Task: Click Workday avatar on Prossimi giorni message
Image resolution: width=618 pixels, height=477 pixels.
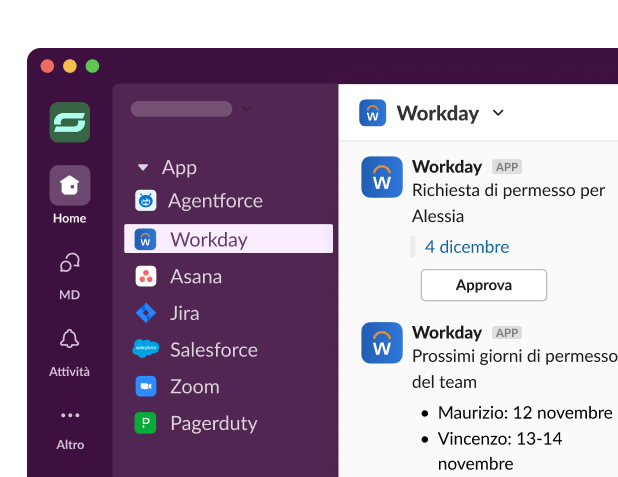Action: [382, 343]
